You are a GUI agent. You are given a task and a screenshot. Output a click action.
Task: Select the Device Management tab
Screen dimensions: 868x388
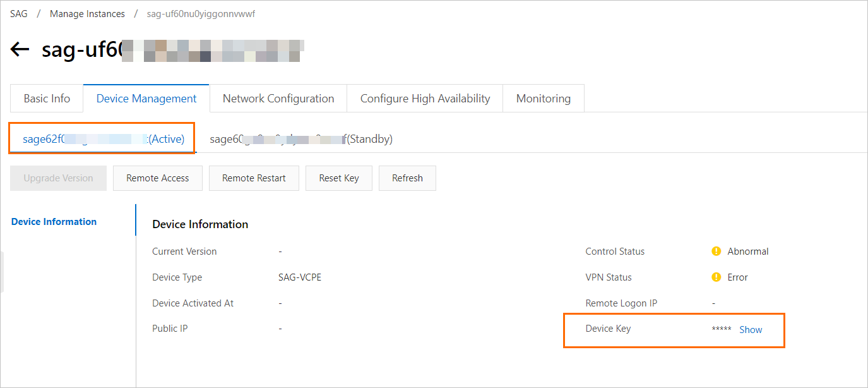coord(146,99)
